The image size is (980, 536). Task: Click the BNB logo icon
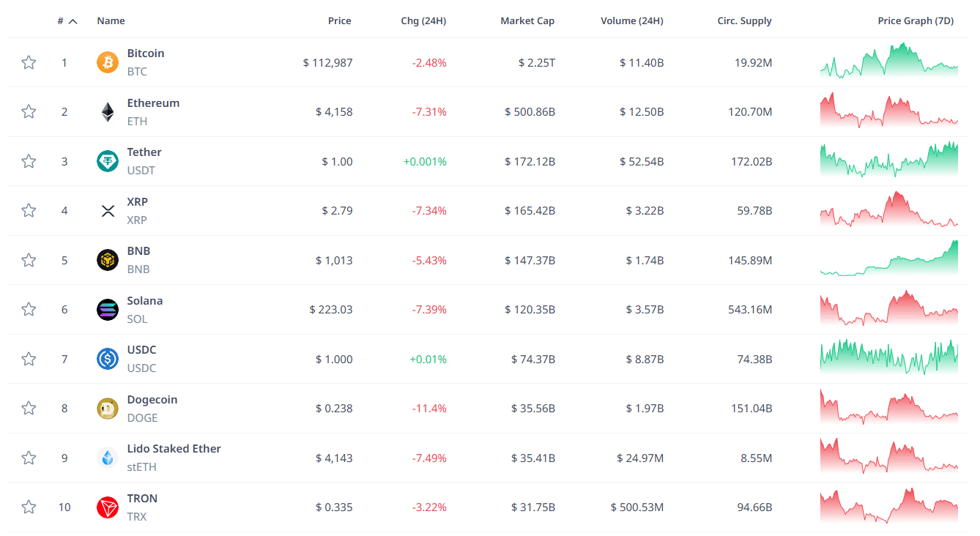pyautogui.click(x=108, y=260)
